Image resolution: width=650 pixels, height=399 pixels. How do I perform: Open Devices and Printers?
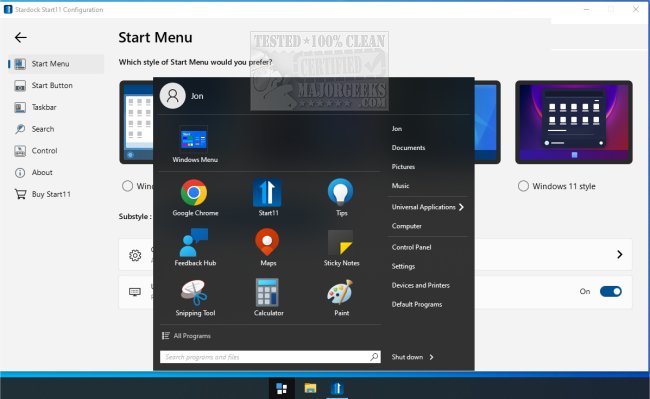click(x=420, y=285)
